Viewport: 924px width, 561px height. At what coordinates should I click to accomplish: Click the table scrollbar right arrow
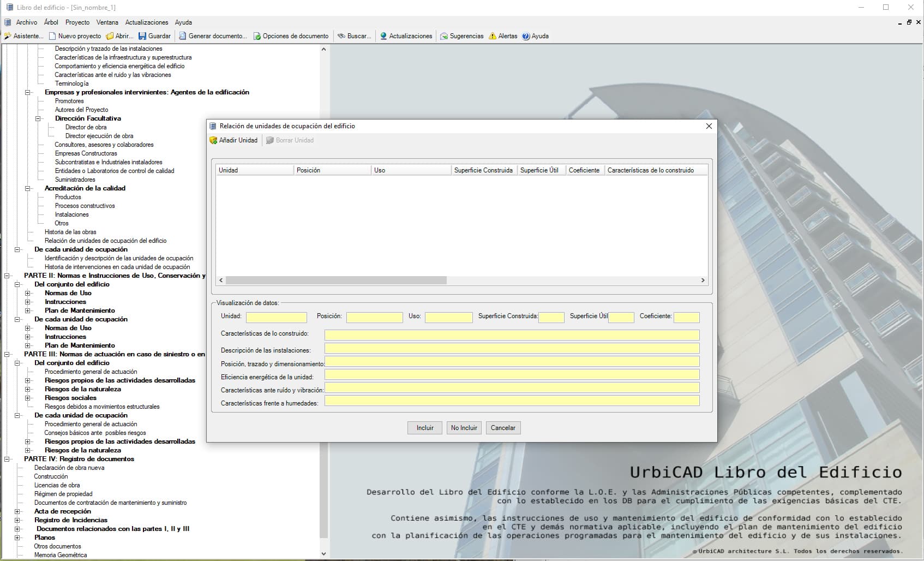click(703, 280)
